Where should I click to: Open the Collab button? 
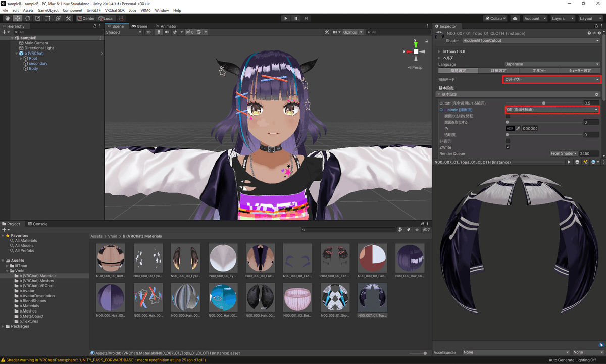click(x=496, y=18)
